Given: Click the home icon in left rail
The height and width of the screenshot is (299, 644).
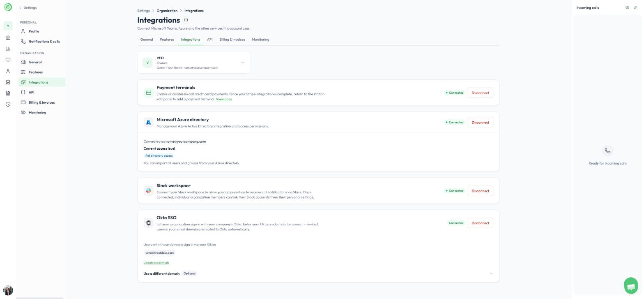Looking at the screenshot, I should pos(8,38).
